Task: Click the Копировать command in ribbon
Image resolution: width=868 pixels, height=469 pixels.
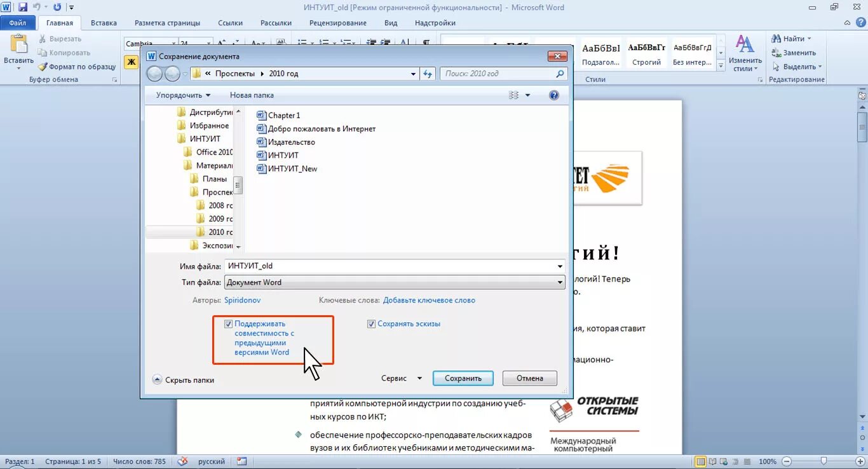Action: pyautogui.click(x=64, y=53)
